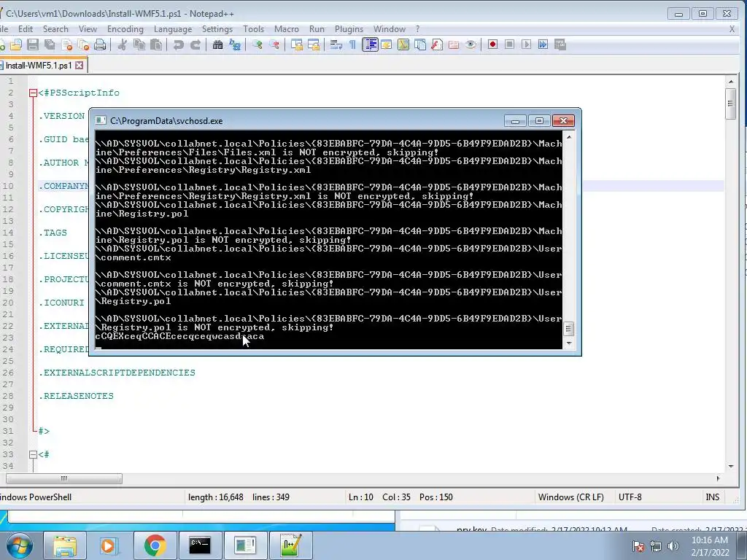This screenshot has height=560, width=747.
Task: Close the Install-WMF5.1.ps1 tab with its X
Action: click(80, 65)
